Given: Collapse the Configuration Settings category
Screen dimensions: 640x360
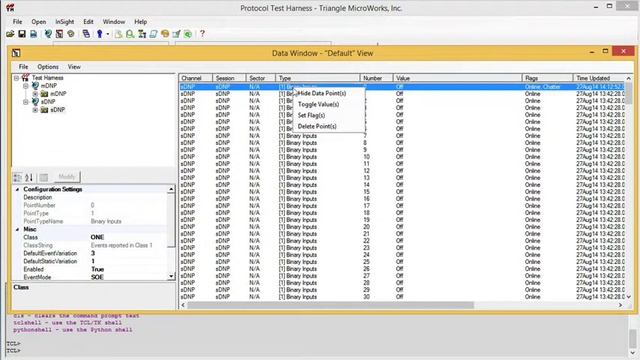Looking at the screenshot, I should (17, 189).
